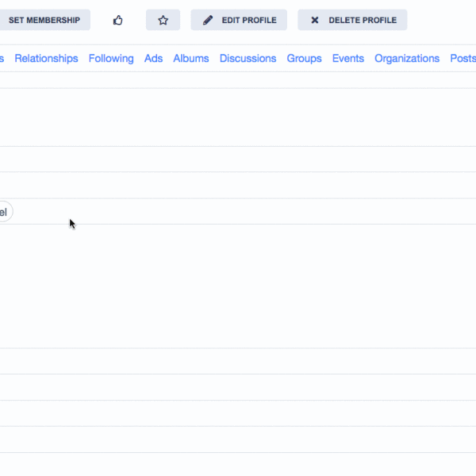Open the partially visible Posts tab
476x476 pixels.
[x=463, y=59]
